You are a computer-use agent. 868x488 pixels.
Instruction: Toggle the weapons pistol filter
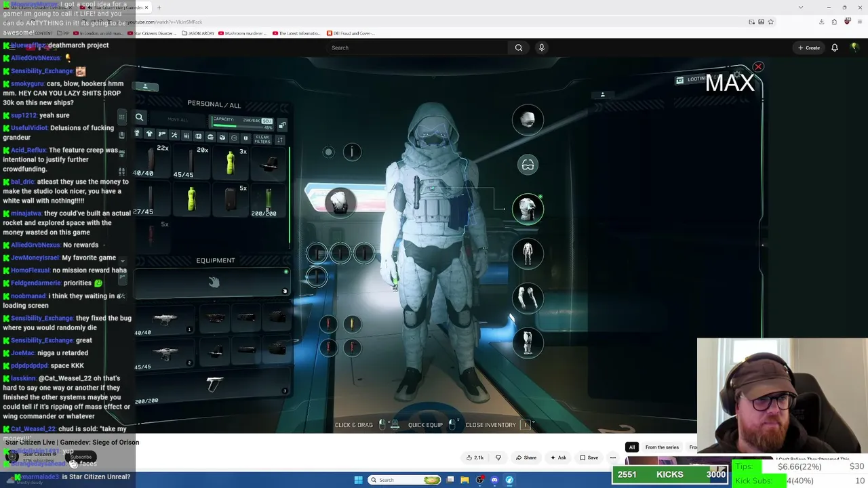pos(161,135)
